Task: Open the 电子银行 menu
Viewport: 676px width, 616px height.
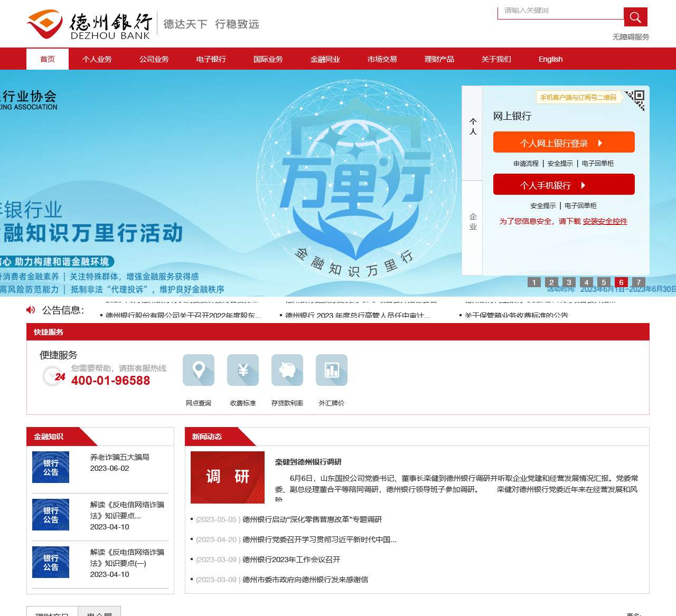Action: [211, 59]
